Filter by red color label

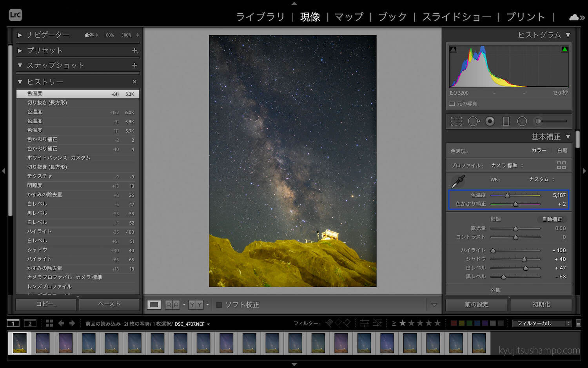click(x=454, y=323)
